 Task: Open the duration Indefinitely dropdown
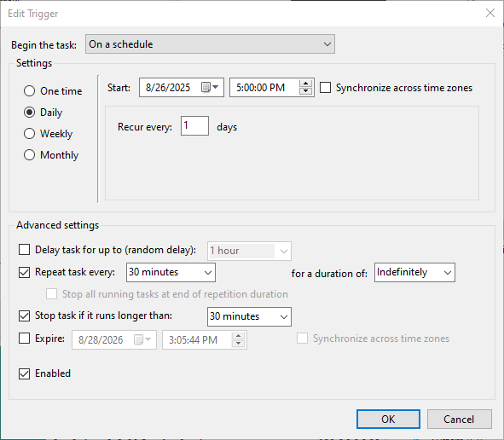tap(414, 272)
